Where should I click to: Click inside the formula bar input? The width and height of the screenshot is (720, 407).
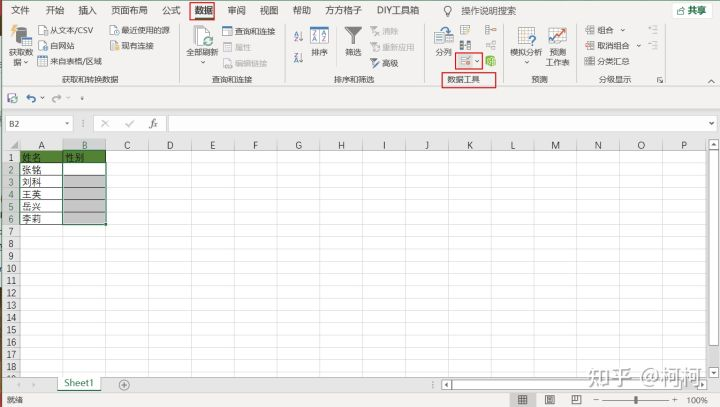coord(437,124)
